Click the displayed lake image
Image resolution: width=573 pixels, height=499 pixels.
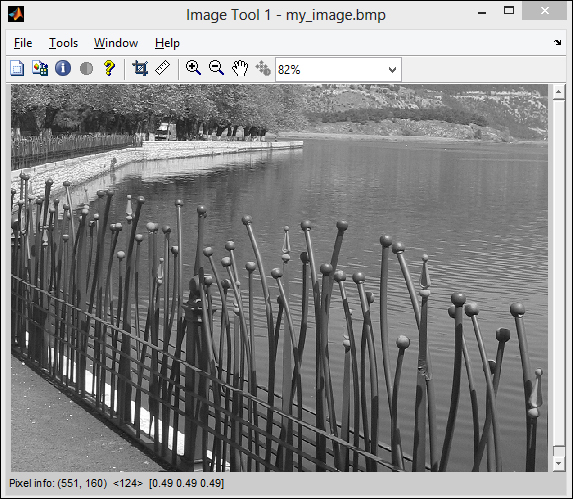279,278
